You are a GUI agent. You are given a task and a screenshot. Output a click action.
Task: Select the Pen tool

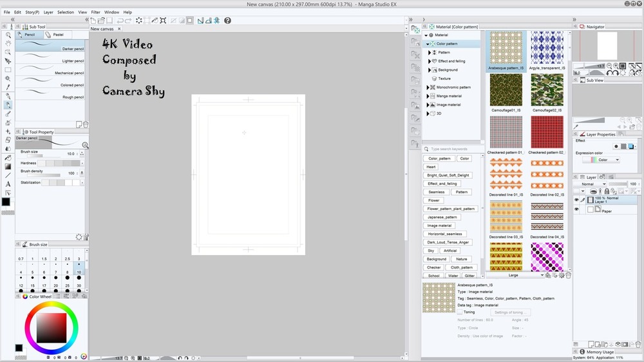(8, 96)
